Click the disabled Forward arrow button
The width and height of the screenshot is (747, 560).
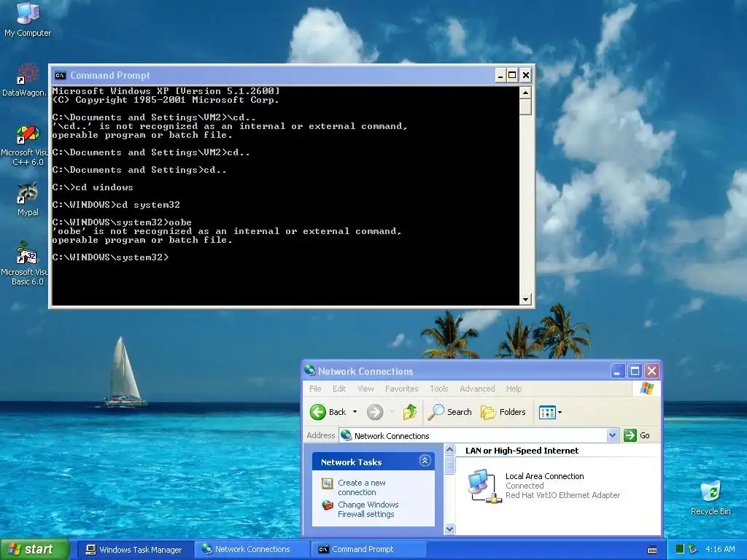(375, 412)
